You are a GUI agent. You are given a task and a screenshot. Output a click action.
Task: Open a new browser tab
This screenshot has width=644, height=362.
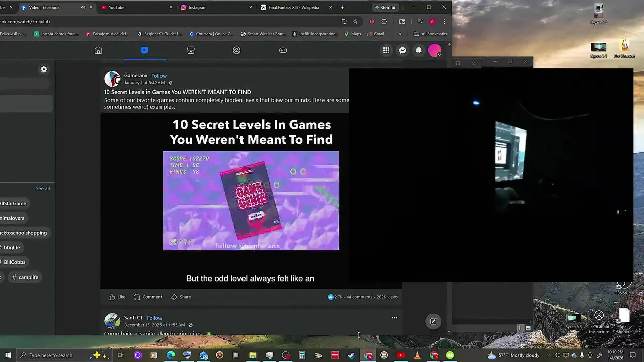pos(342,7)
